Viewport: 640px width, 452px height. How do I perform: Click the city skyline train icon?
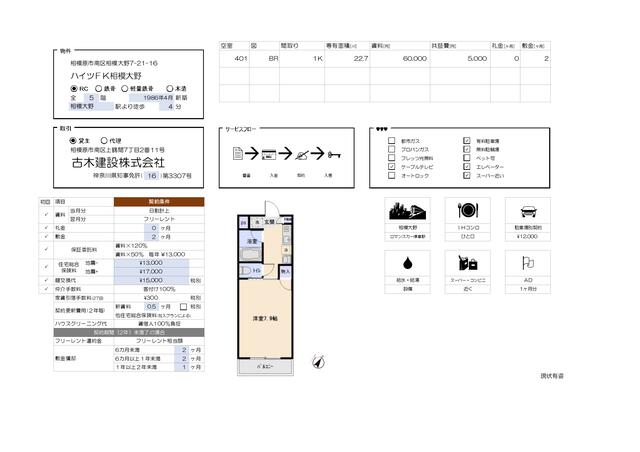pyautogui.click(x=407, y=210)
